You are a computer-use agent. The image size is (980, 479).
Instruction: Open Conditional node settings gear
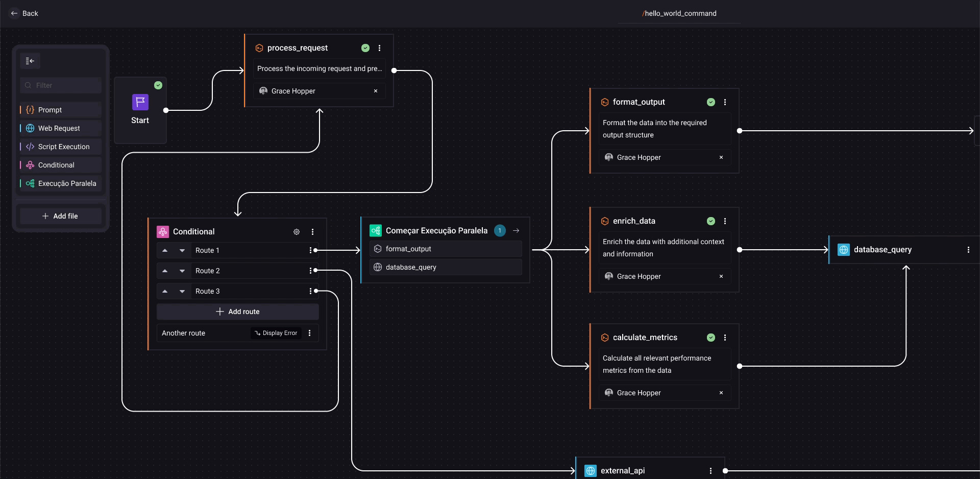(x=297, y=232)
